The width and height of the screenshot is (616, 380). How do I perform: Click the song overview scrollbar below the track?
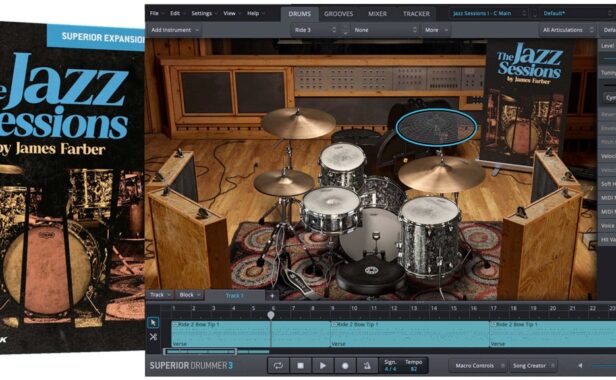200,352
